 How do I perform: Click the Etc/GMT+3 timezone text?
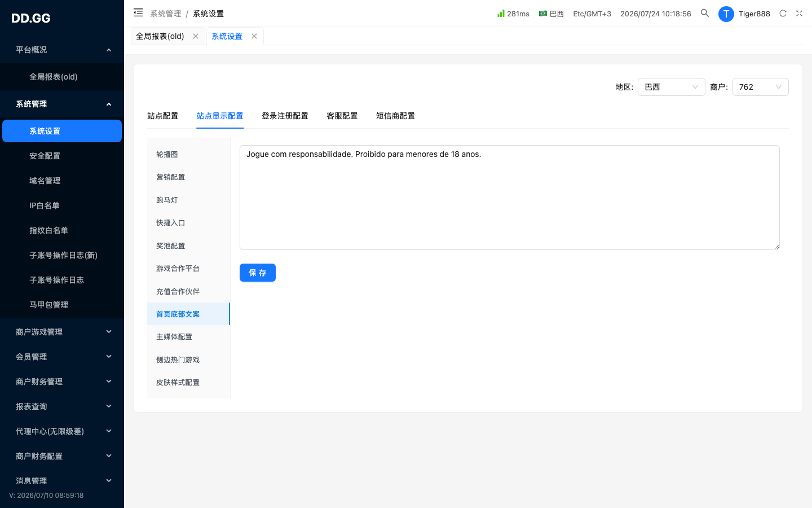coord(592,14)
